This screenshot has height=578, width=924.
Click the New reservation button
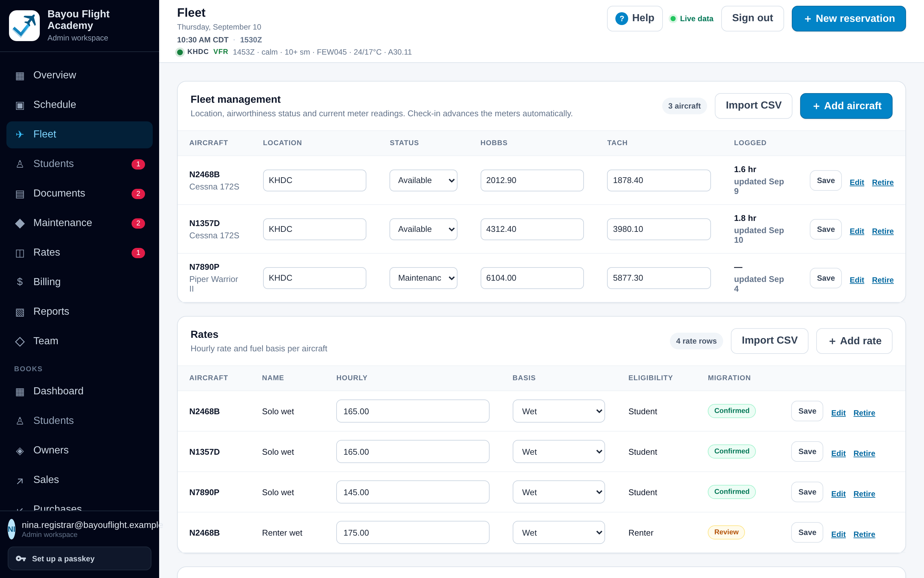click(x=848, y=18)
